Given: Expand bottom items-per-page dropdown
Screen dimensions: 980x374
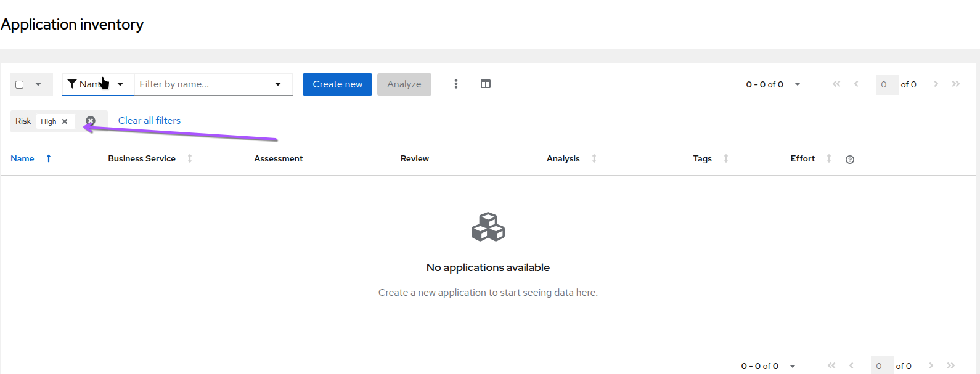Looking at the screenshot, I should click(x=792, y=366).
